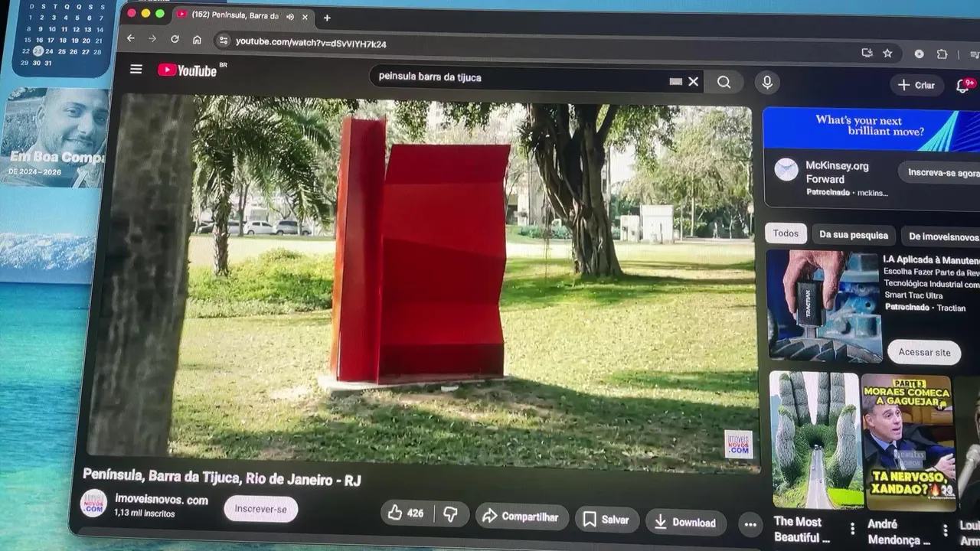Open options for The Most Beautiful video
The height and width of the screenshot is (551, 980).
(852, 528)
